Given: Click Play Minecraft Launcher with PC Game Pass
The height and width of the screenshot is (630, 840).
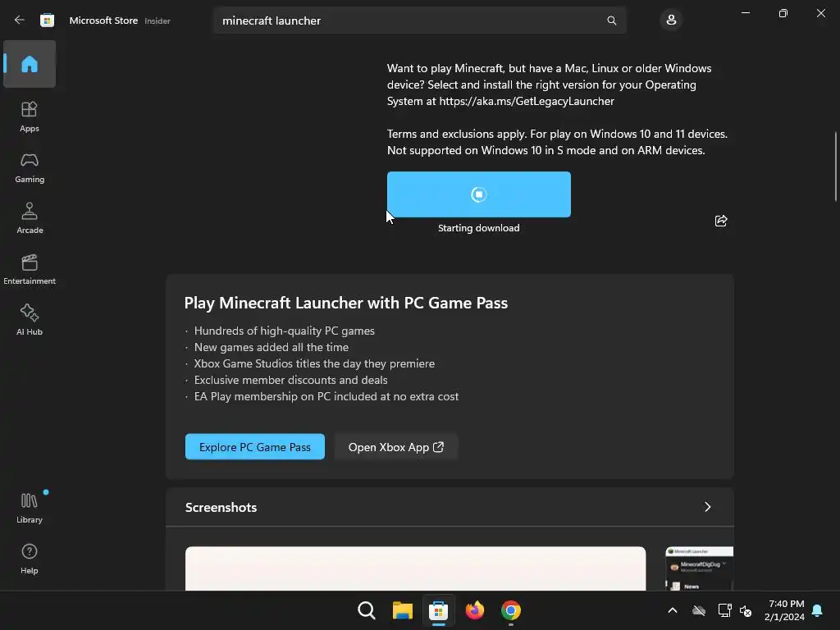Looking at the screenshot, I should [346, 303].
